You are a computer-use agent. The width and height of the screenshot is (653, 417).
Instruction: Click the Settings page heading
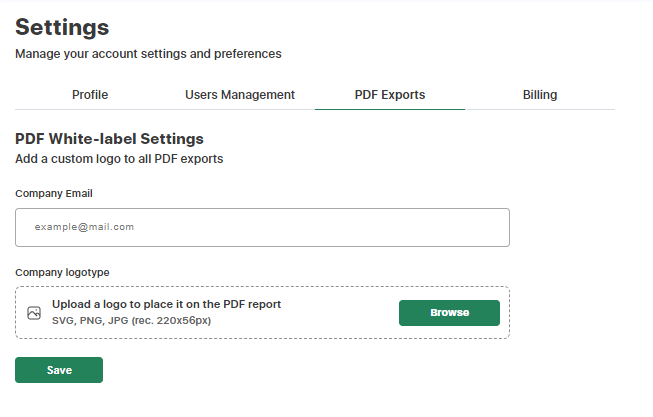coord(62,27)
